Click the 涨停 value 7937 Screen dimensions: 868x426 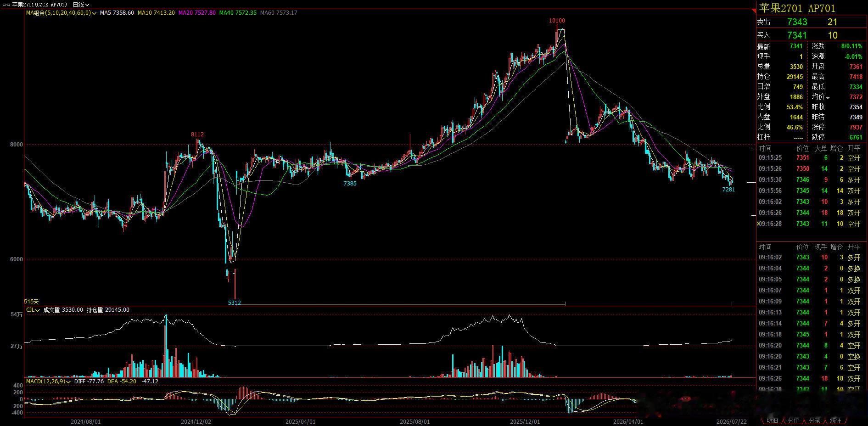tap(856, 127)
